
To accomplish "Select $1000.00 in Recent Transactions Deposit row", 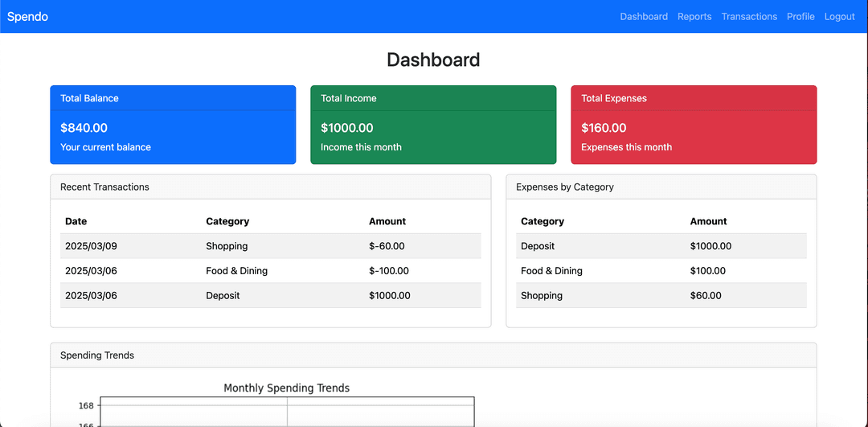I will [390, 296].
